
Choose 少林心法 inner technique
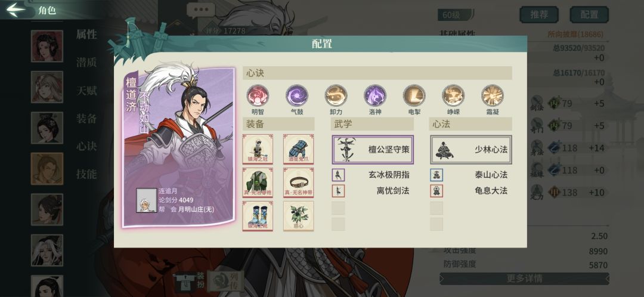(471, 150)
